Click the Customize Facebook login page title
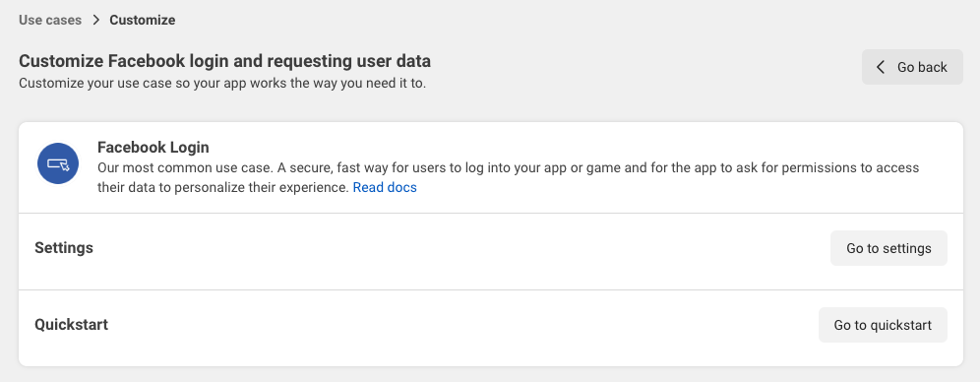This screenshot has height=382, width=980. coord(224,61)
